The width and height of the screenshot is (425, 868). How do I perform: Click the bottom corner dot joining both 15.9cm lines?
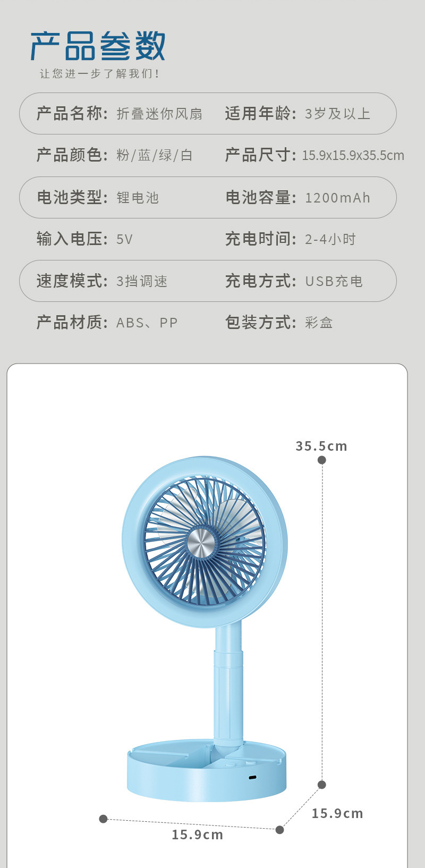(280, 830)
